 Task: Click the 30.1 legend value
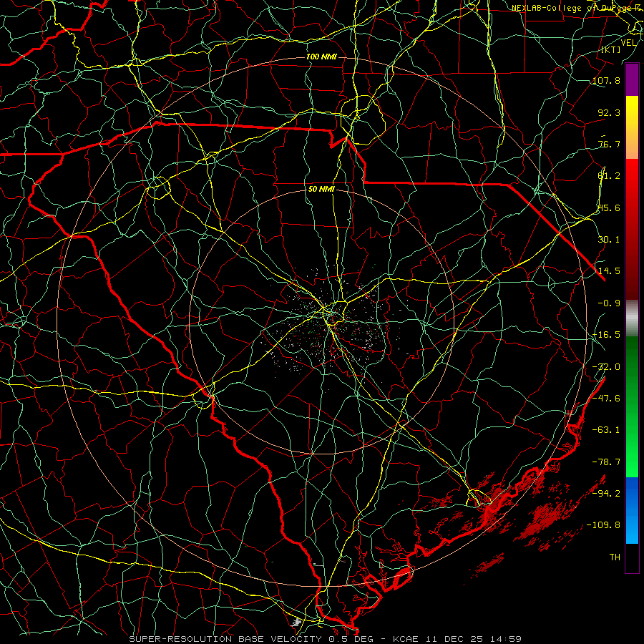pyautogui.click(x=609, y=240)
